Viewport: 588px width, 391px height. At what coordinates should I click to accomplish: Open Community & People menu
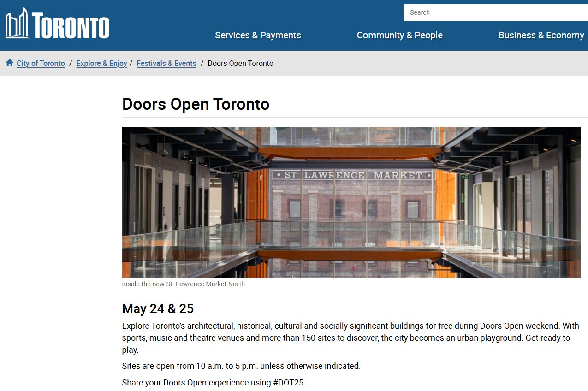pos(400,35)
